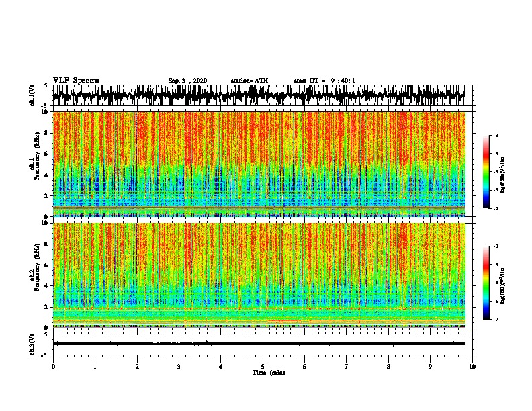
Task: Click the ch.1 spectrogram color bar
Action: (486, 172)
